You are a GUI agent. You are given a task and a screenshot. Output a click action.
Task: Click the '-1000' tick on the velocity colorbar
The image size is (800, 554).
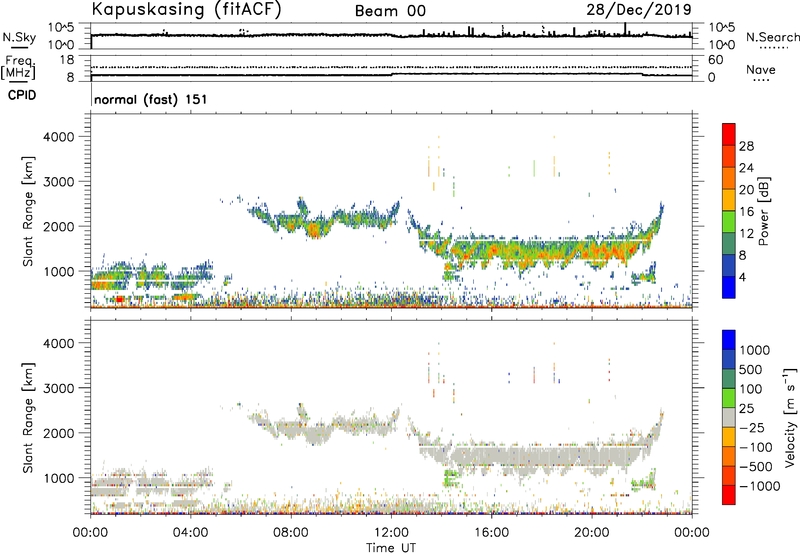760,486
